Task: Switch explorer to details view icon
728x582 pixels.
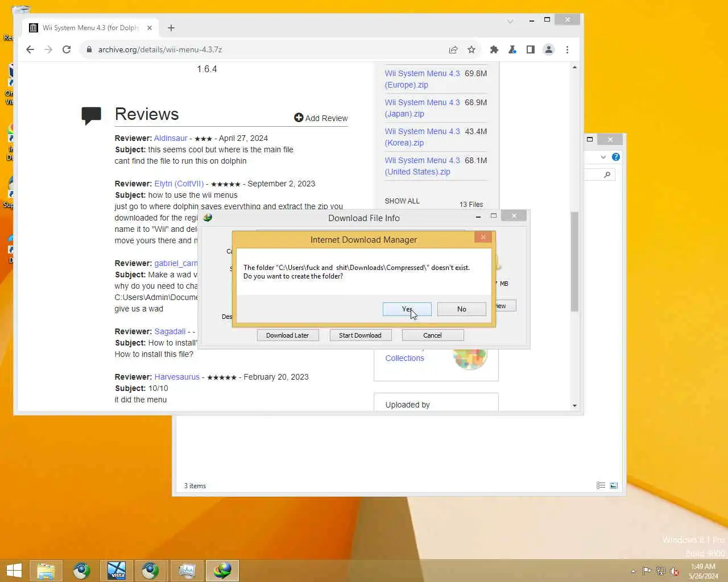Action: [601, 485]
